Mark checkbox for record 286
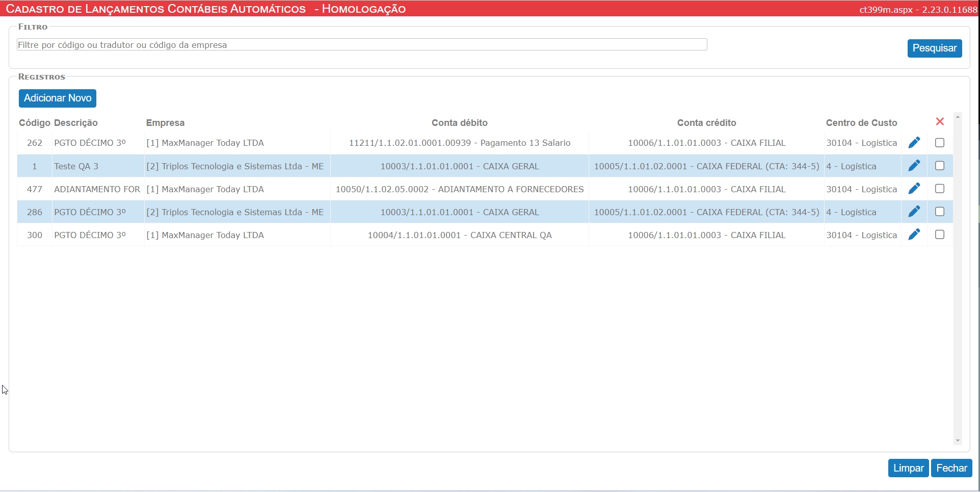980x492 pixels. pyautogui.click(x=940, y=212)
